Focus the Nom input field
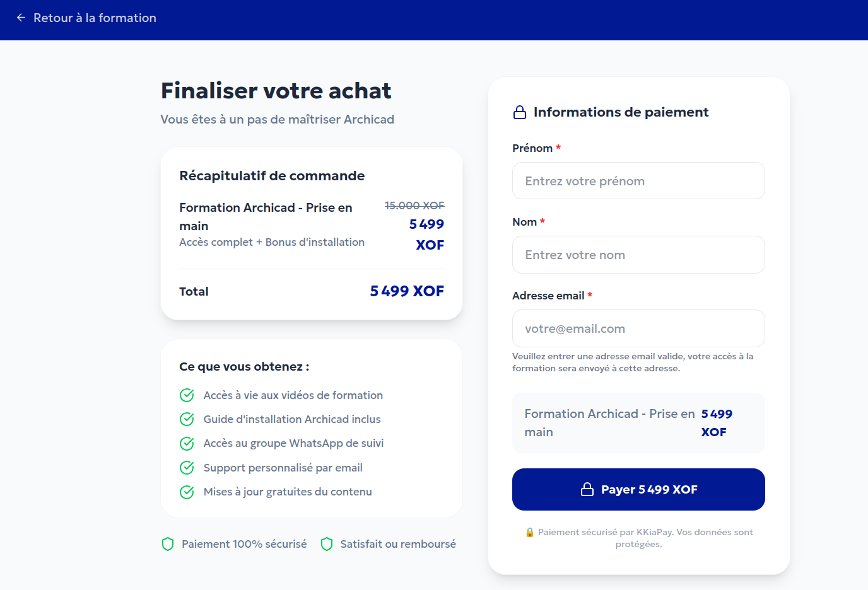 coord(638,255)
